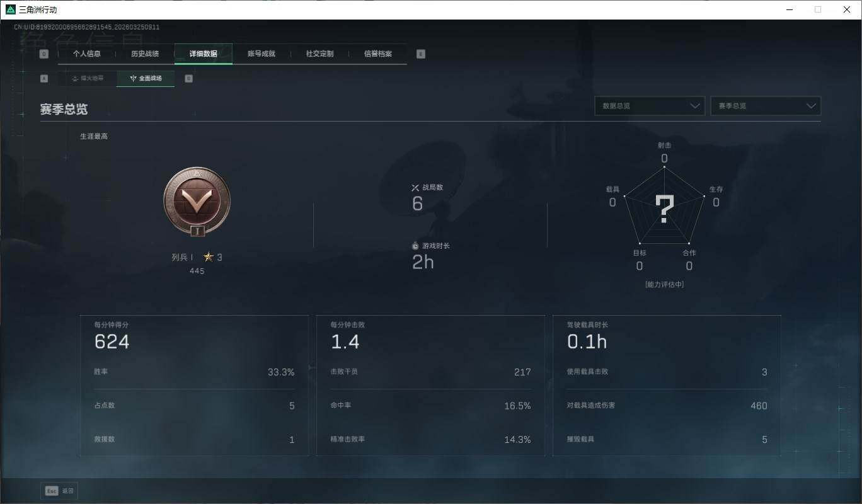Open the 个人信息 tab
Viewport: 862px width, 504px height.
coord(87,54)
